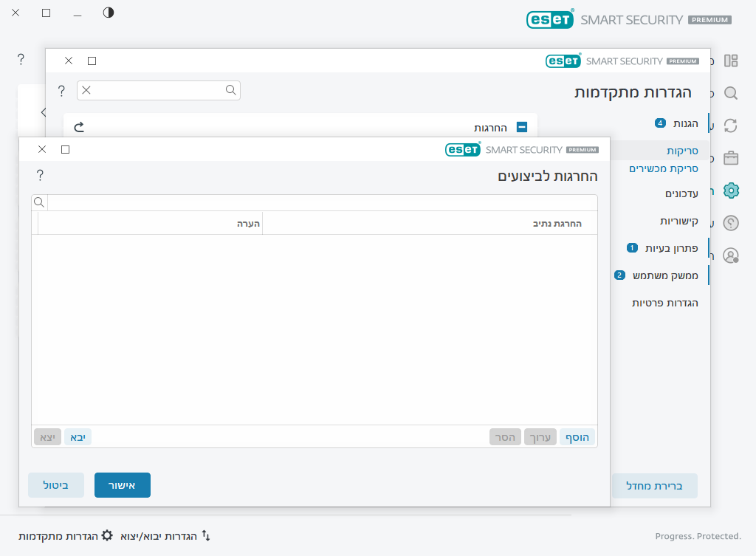Click הגדרות מתקדמות link at the bottom
This screenshot has width=756, height=556.
click(x=58, y=536)
